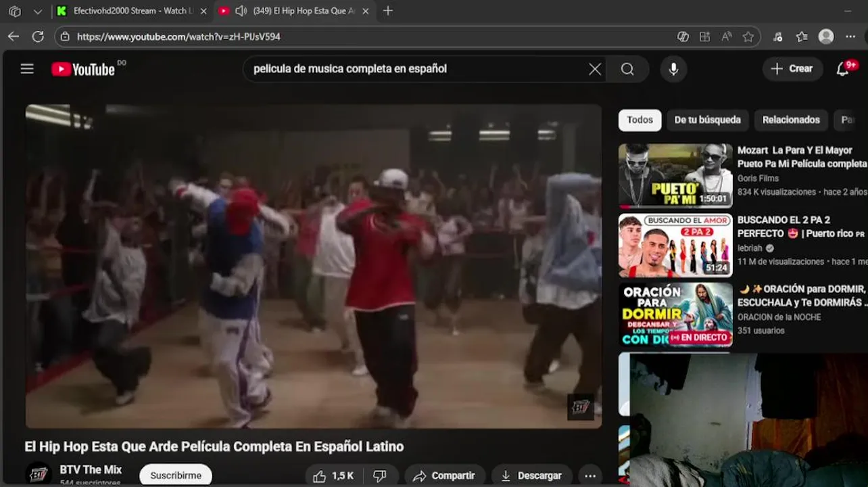Clear the search box text
The image size is (868, 487).
click(595, 69)
